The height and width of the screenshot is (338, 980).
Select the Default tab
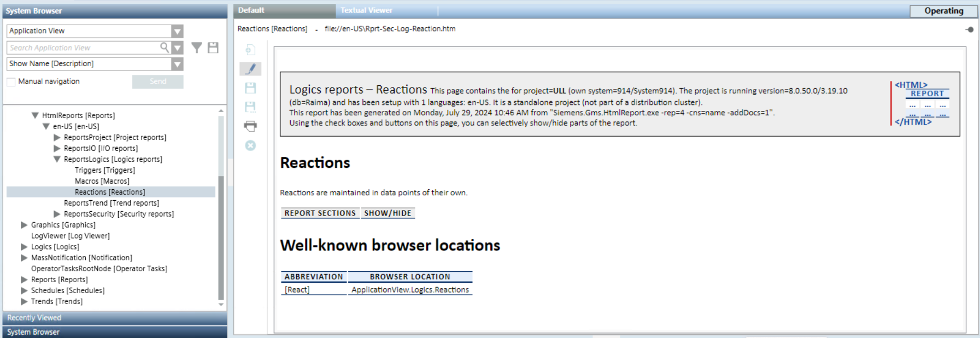pyautogui.click(x=251, y=10)
